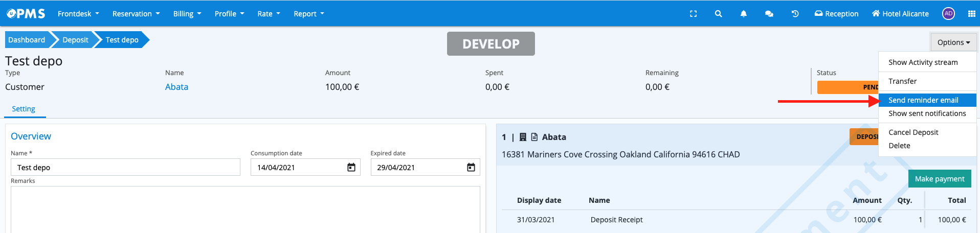Image resolution: width=980 pixels, height=233 pixels.
Task: Open the notifications bell
Action: coord(743,14)
